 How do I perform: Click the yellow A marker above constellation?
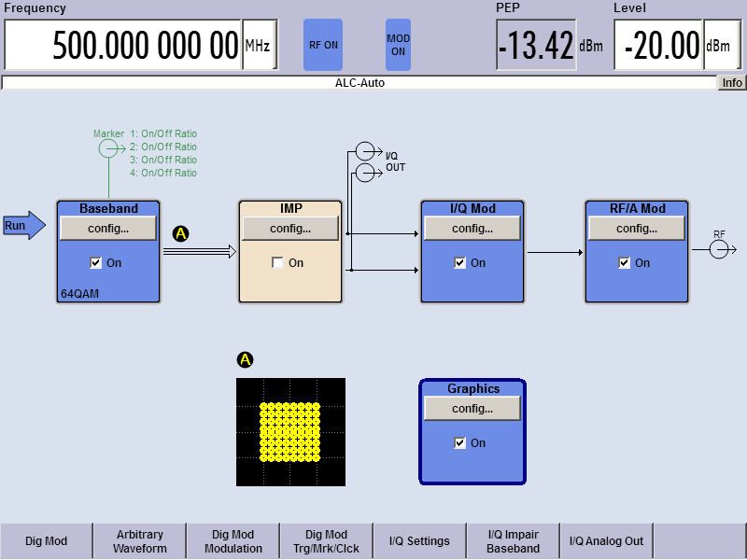(x=245, y=359)
